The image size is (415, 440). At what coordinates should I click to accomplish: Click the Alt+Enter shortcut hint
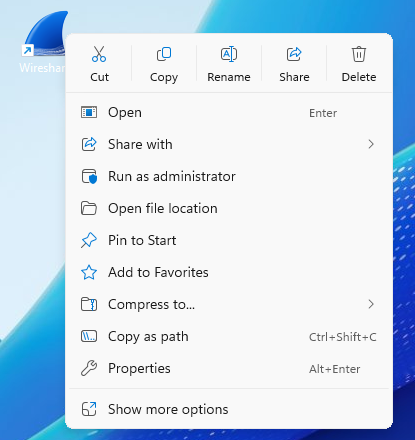point(334,369)
